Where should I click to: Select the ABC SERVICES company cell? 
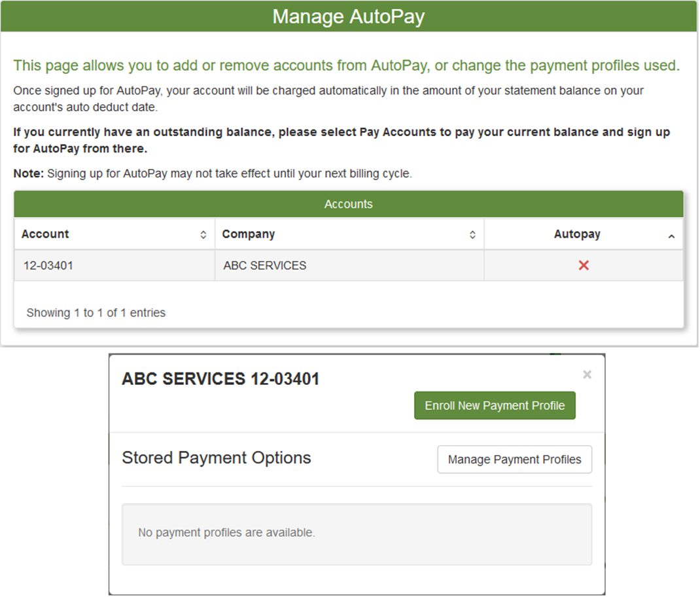[264, 266]
